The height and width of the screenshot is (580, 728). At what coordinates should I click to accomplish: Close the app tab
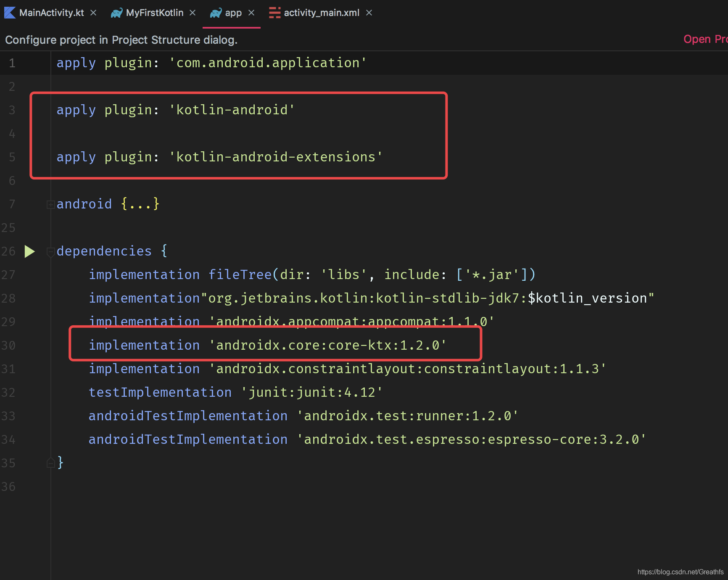point(251,13)
